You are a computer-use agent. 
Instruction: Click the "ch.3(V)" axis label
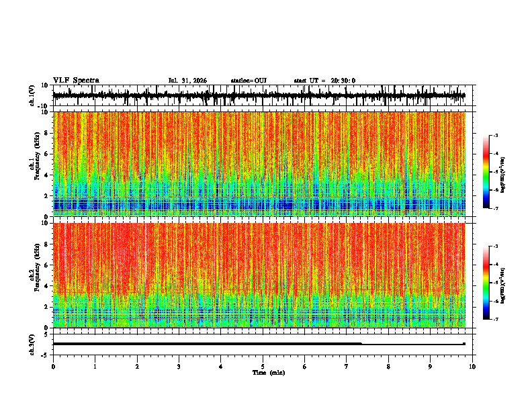pos(32,345)
